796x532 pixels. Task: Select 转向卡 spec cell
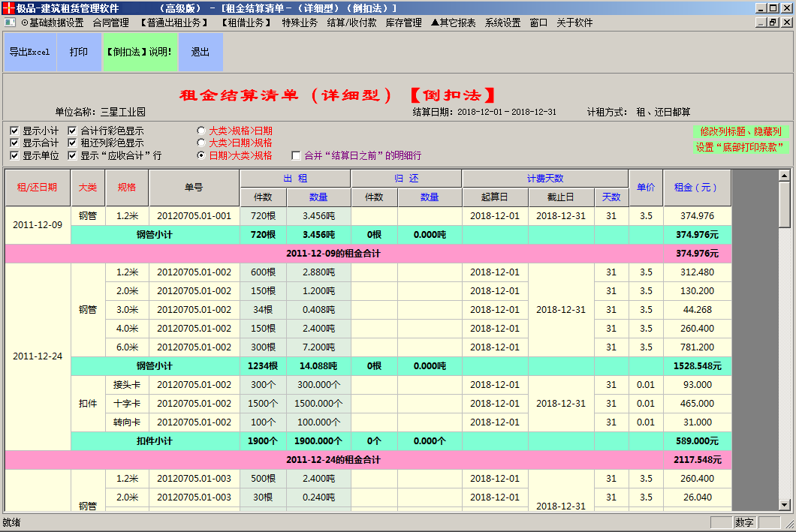pyautogui.click(x=127, y=422)
